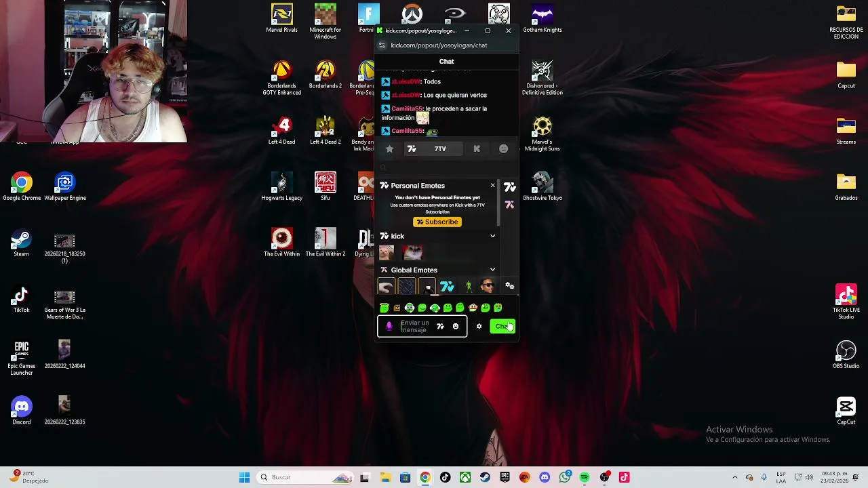Select the Discord desktop icon
868x488 pixels.
pos(21,410)
